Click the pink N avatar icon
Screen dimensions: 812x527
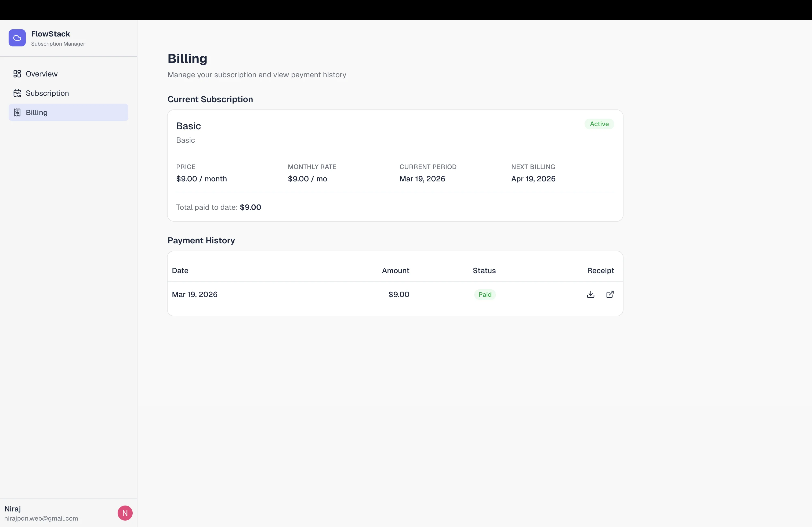click(125, 513)
